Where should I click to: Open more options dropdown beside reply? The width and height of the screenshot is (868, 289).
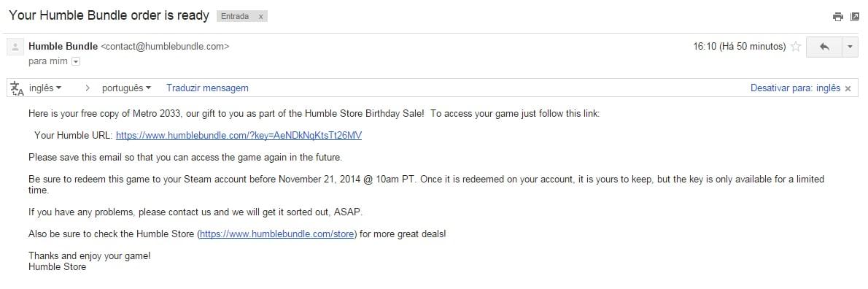click(x=850, y=47)
